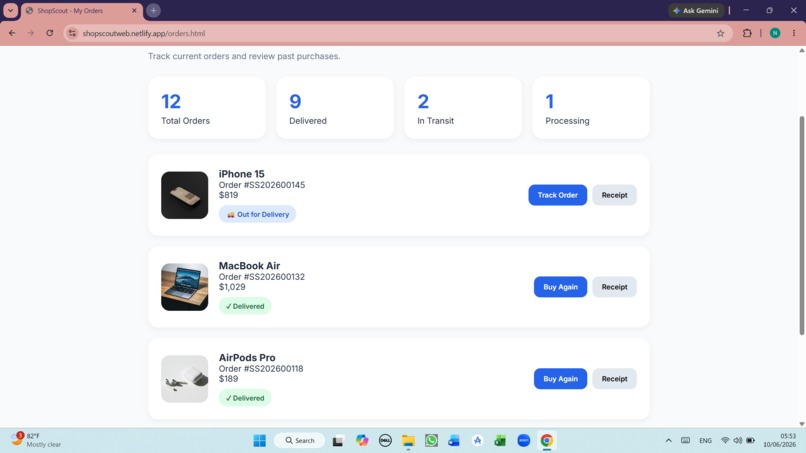Open File Explorer from the taskbar
This screenshot has height=453, width=806.
408,441
